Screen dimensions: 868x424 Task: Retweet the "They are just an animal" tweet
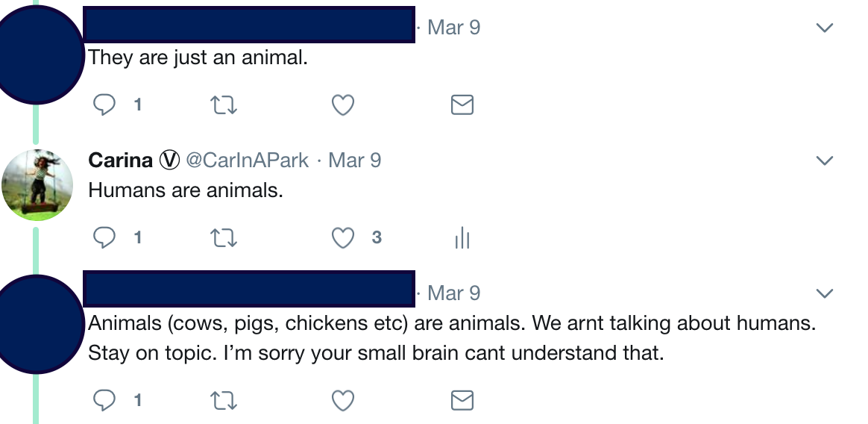click(224, 105)
